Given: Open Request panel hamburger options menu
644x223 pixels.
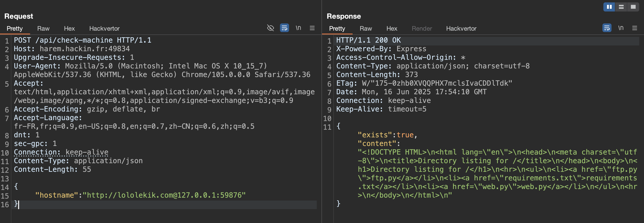Looking at the screenshot, I should (312, 28).
